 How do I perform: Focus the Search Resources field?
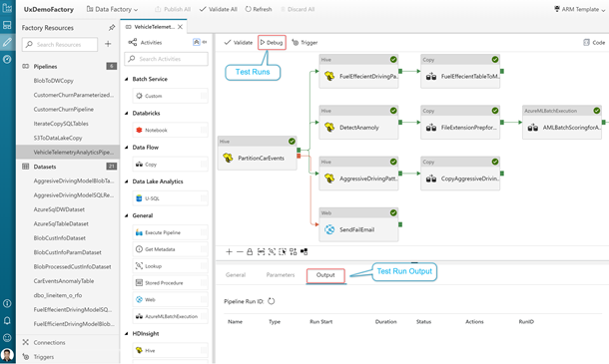(60, 44)
